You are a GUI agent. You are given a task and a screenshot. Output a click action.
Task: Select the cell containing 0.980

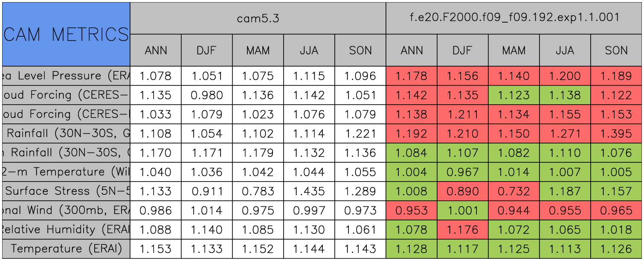206,95
